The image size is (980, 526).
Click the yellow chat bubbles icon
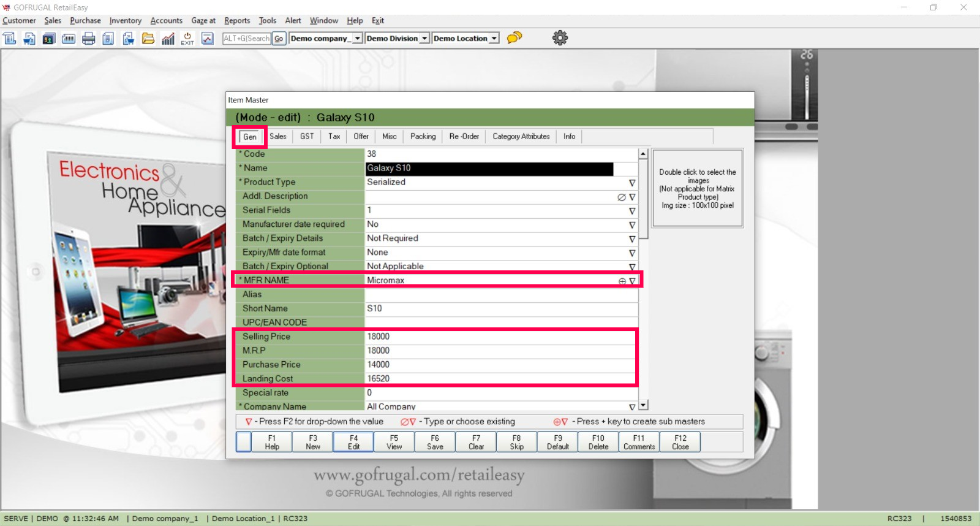click(x=514, y=38)
